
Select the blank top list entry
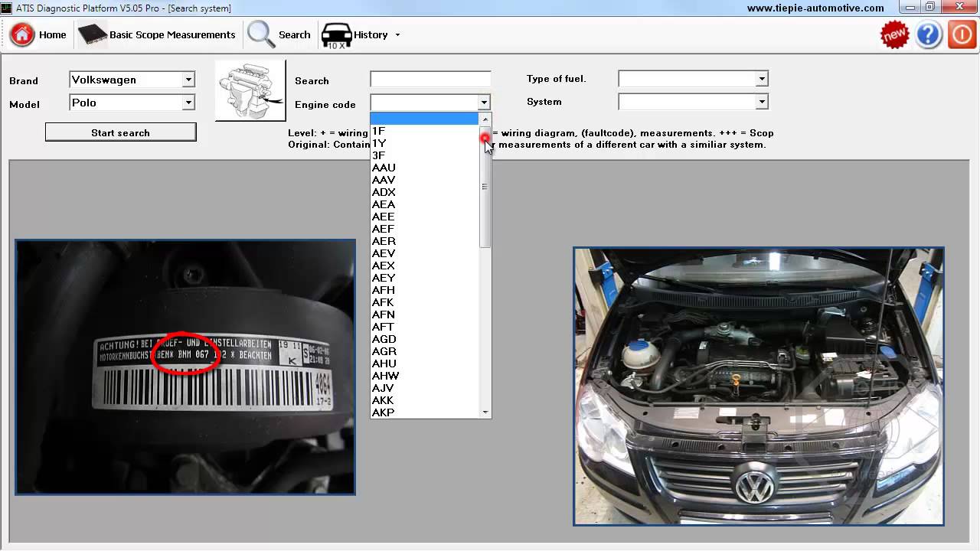click(x=425, y=119)
